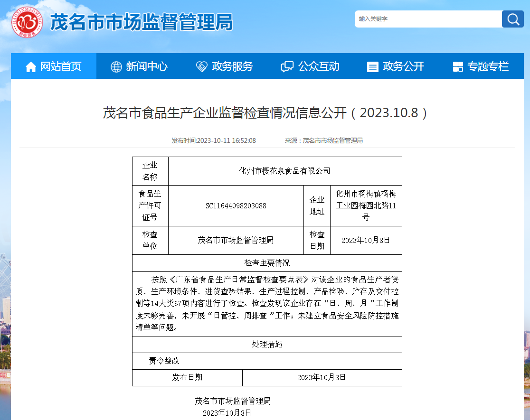Click the 茂名市市场监督管理局 site title
The height and width of the screenshot is (420, 530).
click(x=142, y=22)
